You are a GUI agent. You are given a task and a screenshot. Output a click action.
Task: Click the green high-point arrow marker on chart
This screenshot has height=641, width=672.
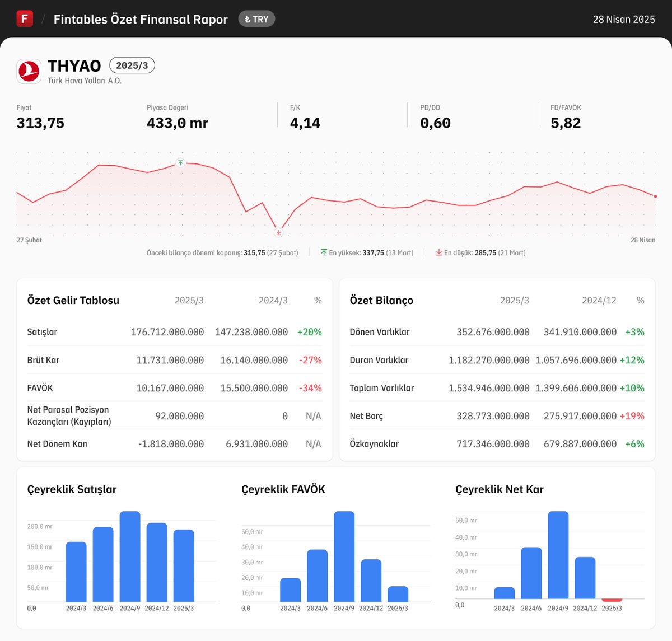180,163
